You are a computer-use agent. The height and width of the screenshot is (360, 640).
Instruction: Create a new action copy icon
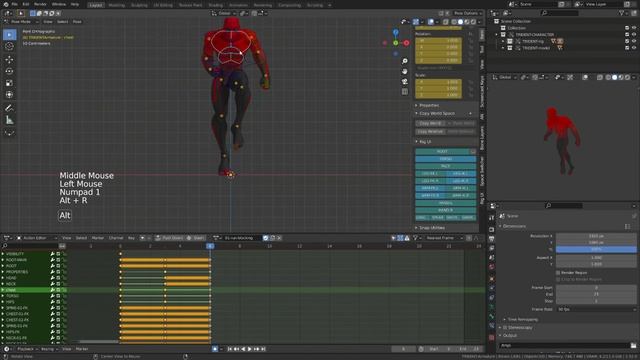[x=273, y=238]
